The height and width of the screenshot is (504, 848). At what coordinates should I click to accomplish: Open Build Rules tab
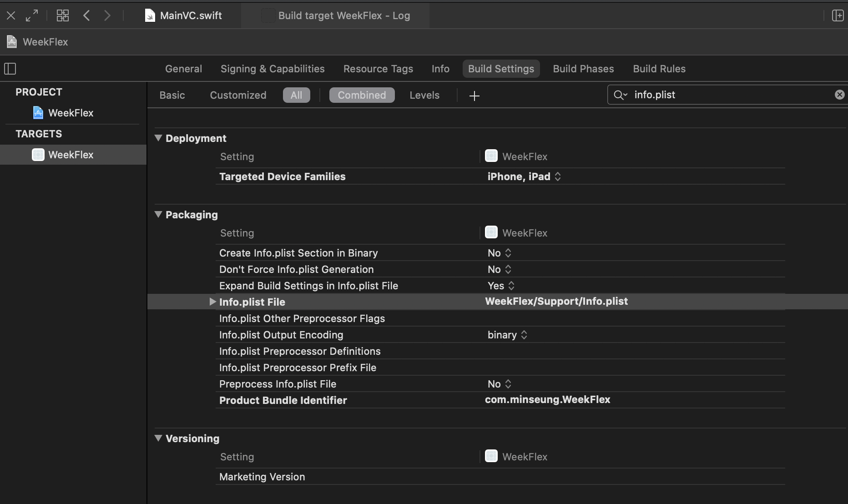pos(659,69)
